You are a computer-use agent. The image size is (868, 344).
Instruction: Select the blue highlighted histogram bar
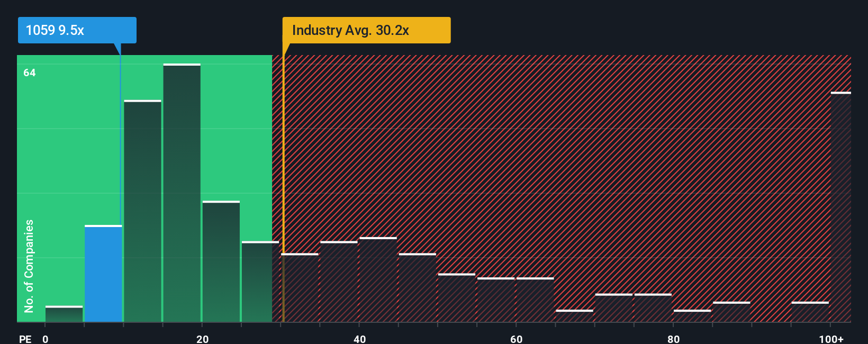[x=103, y=274]
